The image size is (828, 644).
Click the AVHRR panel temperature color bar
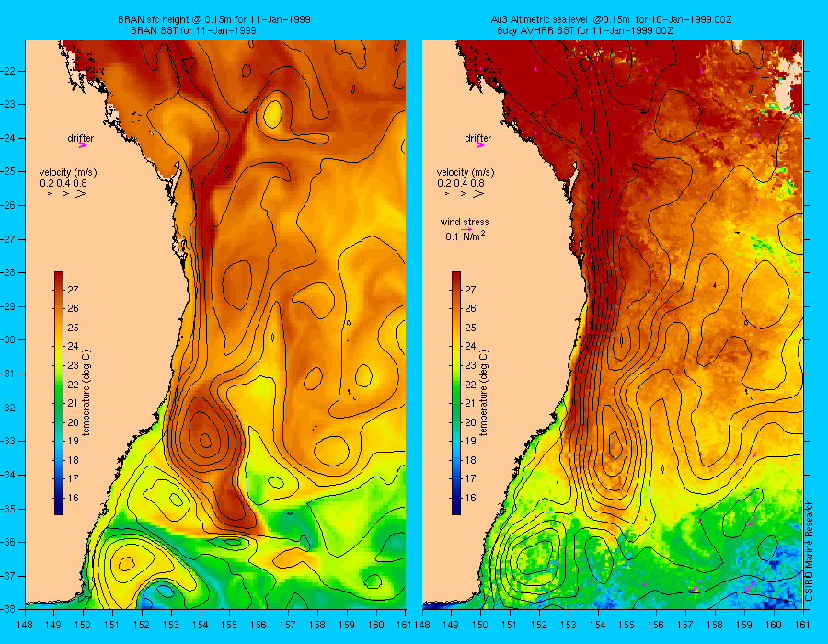tap(455, 393)
